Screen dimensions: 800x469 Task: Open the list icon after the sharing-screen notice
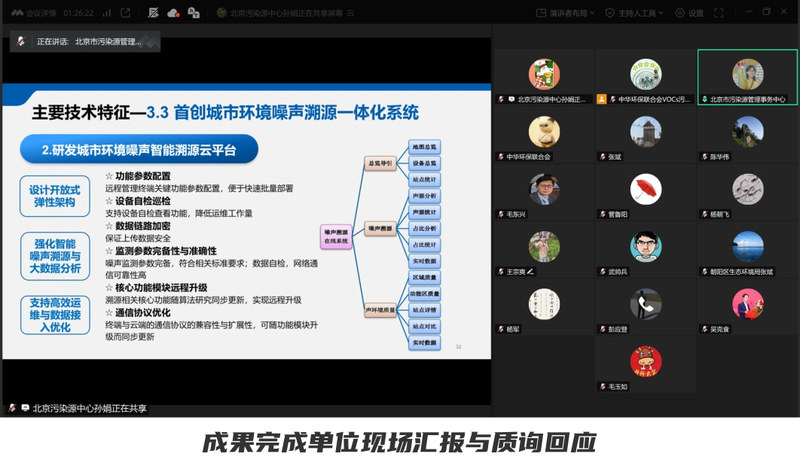pyautogui.click(x=351, y=13)
